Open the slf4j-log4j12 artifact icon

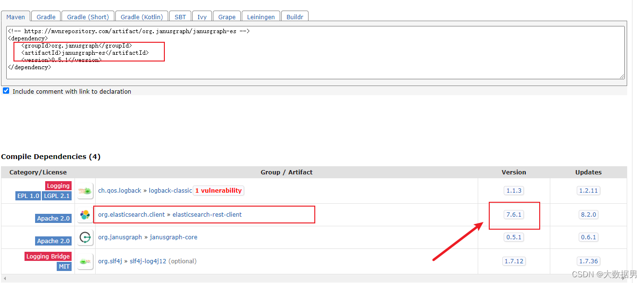[85, 261]
